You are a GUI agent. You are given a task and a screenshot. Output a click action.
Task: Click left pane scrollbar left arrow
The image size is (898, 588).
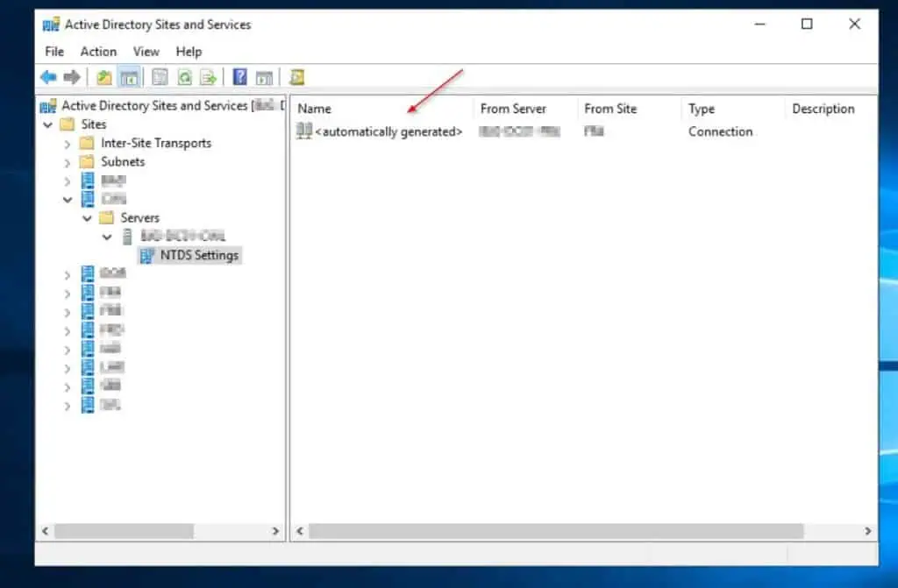(46, 531)
